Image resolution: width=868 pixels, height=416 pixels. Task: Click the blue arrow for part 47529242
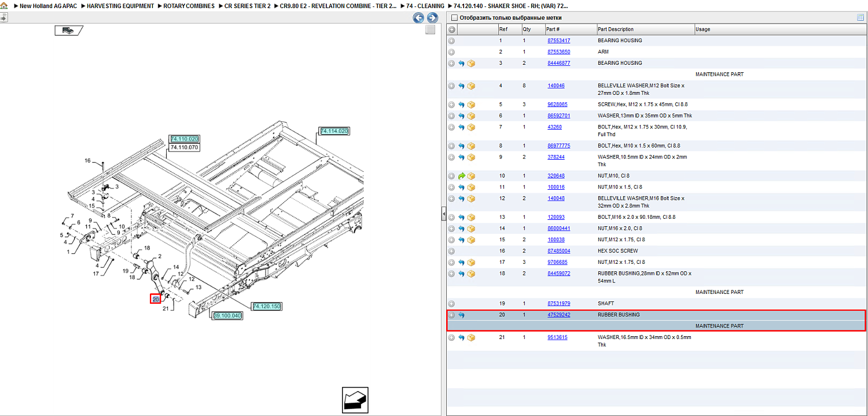coord(461,315)
